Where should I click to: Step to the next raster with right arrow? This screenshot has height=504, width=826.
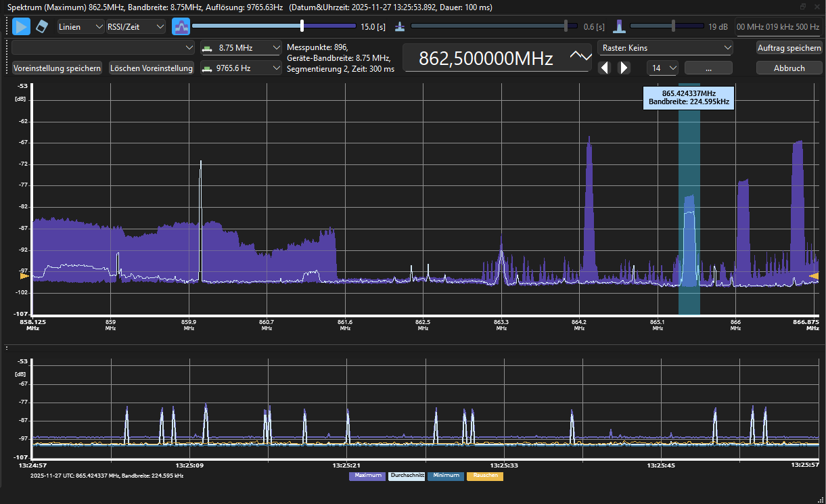point(624,68)
